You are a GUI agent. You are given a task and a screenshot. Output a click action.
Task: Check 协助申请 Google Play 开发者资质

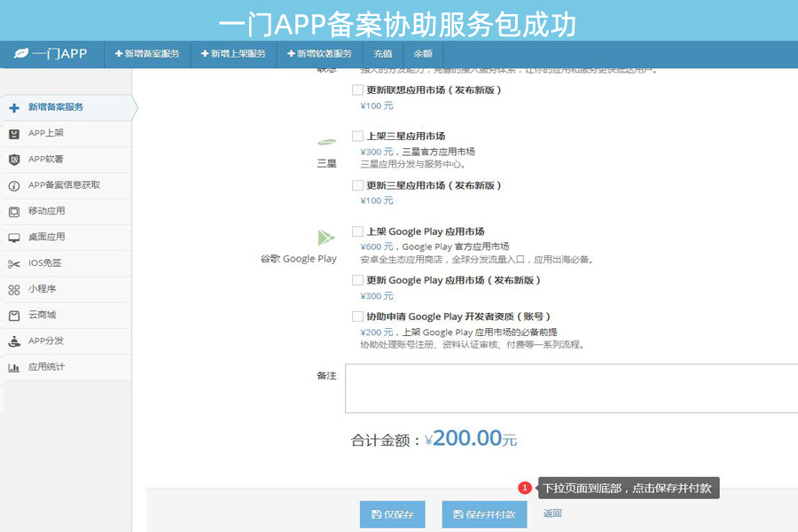click(358, 317)
